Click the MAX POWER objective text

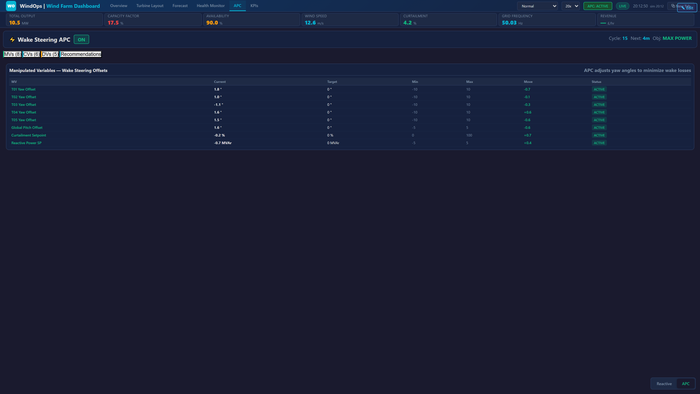tap(677, 38)
